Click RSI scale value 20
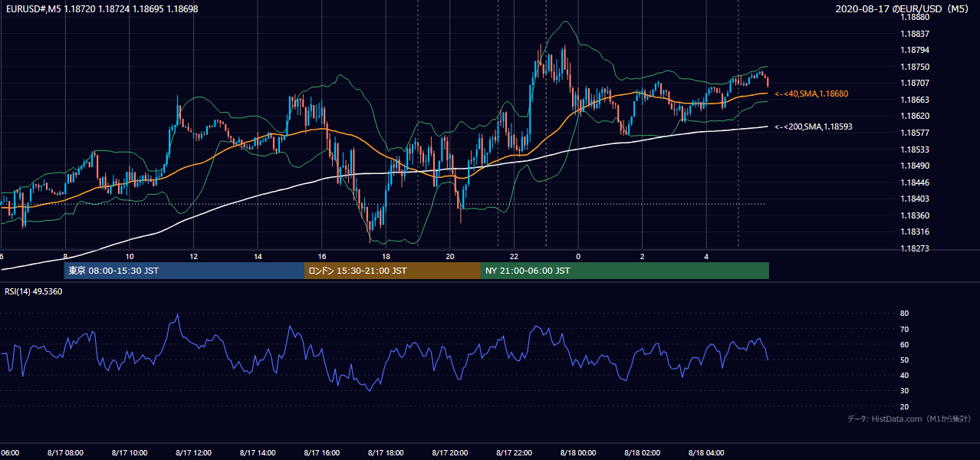The height and width of the screenshot is (460, 980). (905, 406)
